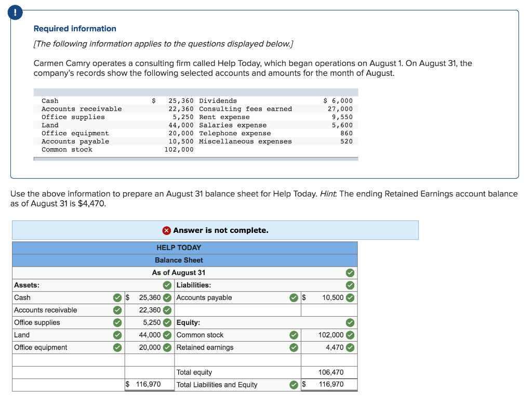Click the As of August 31 date text
Screen dimensions: 532x405
(x=179, y=272)
